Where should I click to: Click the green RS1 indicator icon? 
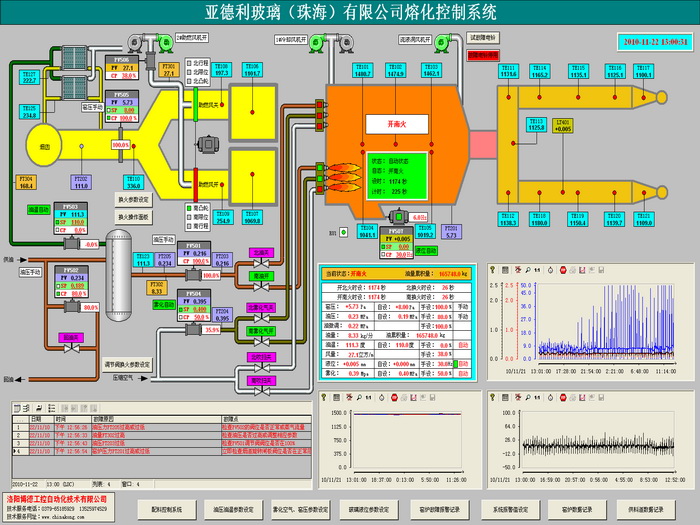click(x=345, y=232)
